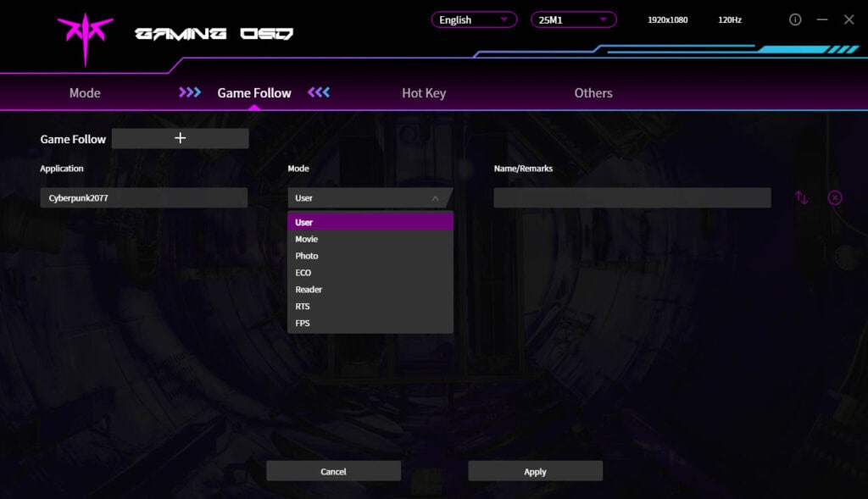Select Photo mode option

click(370, 256)
